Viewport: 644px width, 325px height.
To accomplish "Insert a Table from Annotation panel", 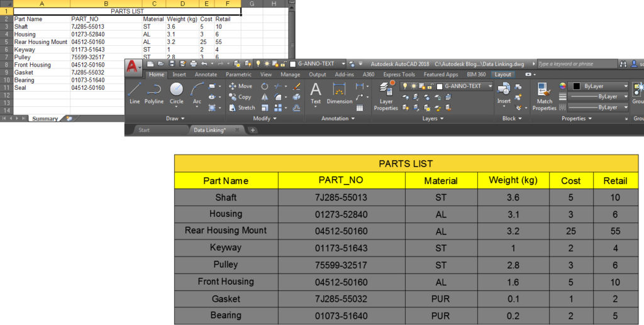I will click(x=360, y=108).
